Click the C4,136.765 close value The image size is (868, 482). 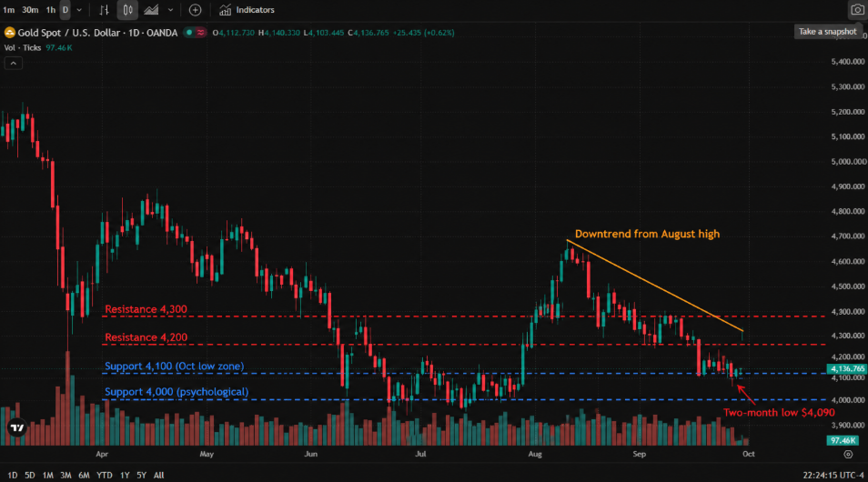pos(368,33)
